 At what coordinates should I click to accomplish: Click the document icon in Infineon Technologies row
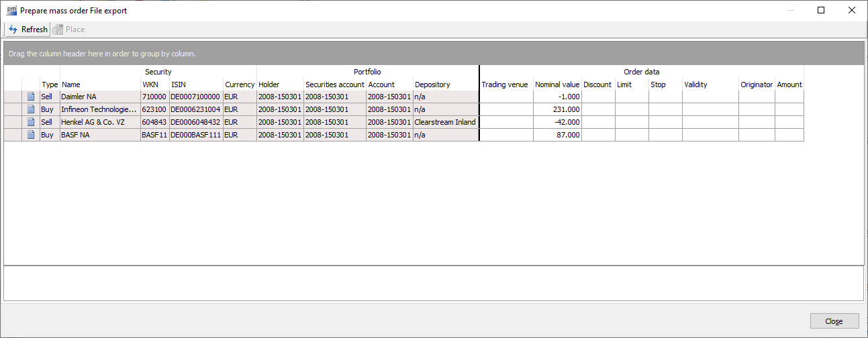click(31, 109)
